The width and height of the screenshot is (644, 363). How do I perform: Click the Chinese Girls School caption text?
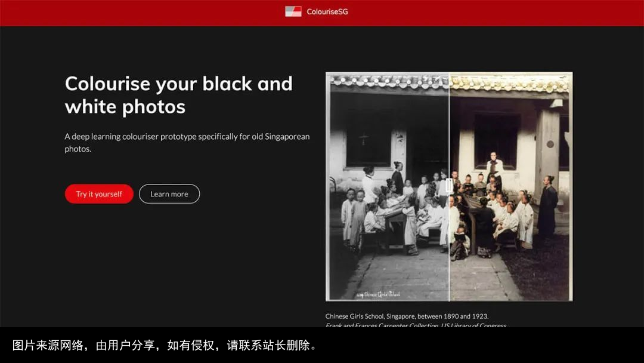407,316
